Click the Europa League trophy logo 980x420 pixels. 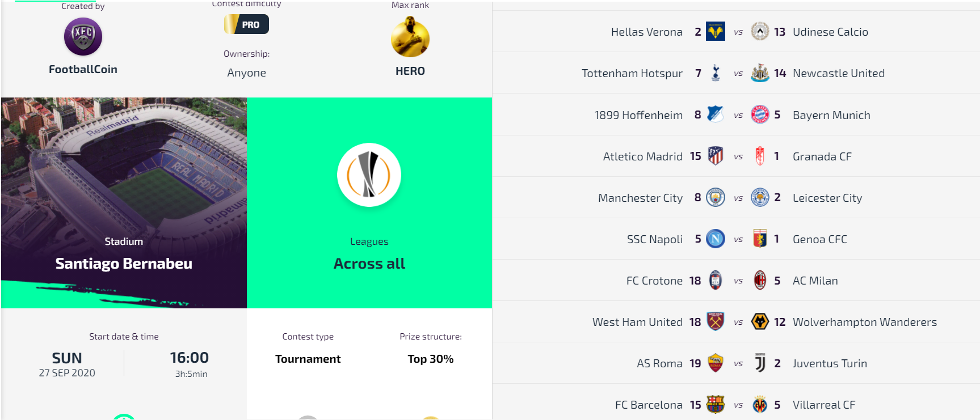point(369,175)
